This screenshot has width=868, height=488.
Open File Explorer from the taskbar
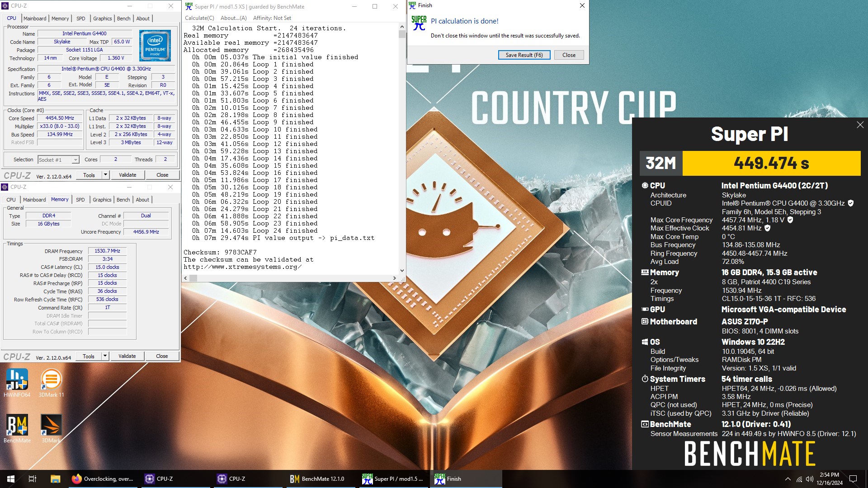(55, 479)
